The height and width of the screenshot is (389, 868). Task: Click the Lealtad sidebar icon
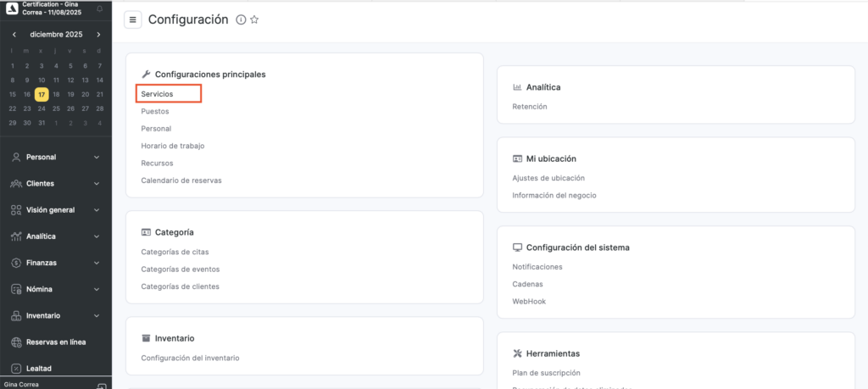coord(17,369)
